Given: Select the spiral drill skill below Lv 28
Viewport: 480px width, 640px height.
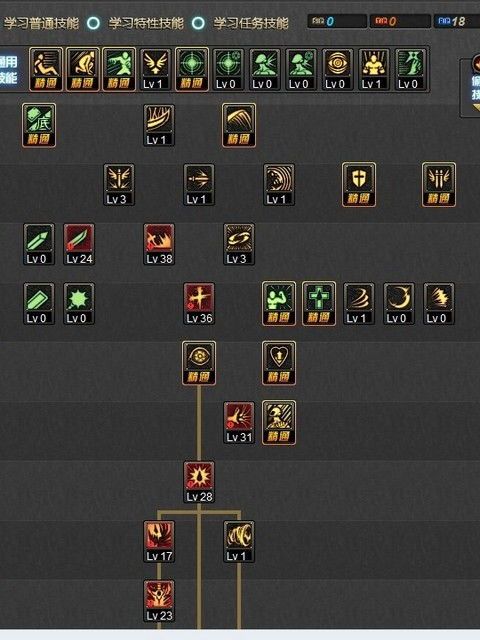Looking at the screenshot, I should coord(239,541).
